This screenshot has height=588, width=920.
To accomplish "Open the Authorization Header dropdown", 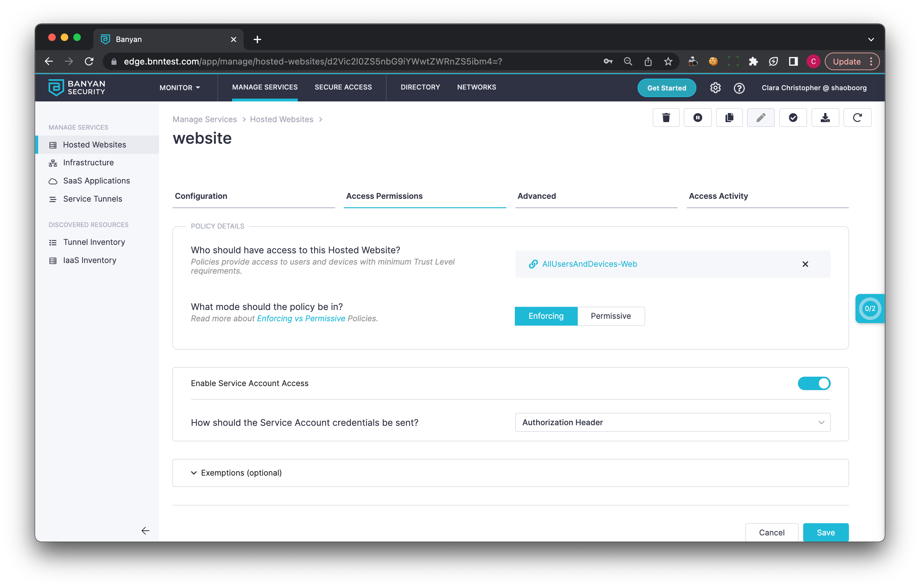I will pos(672,422).
